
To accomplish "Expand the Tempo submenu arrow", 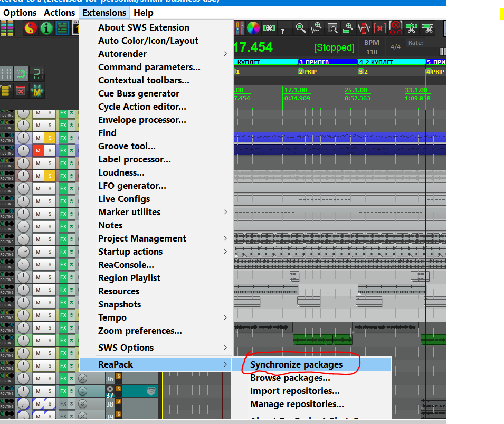I will (225, 317).
